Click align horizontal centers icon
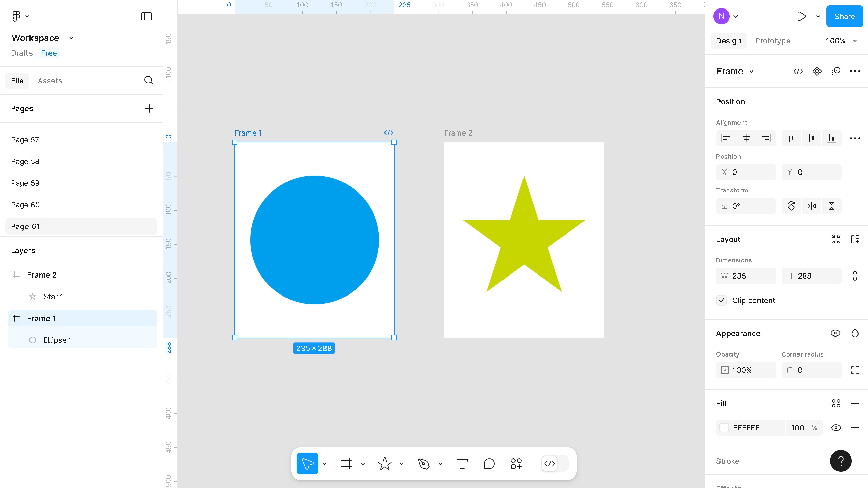 [x=746, y=138]
